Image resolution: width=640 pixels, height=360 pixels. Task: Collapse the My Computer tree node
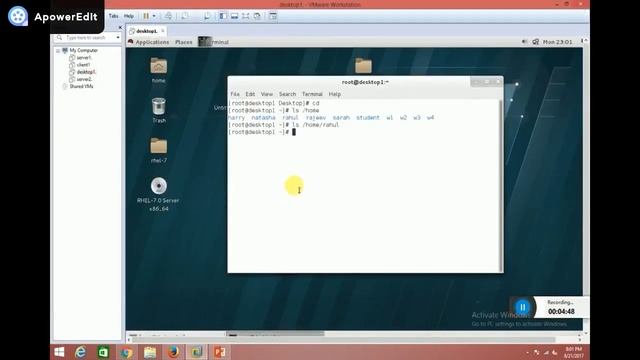(58, 51)
